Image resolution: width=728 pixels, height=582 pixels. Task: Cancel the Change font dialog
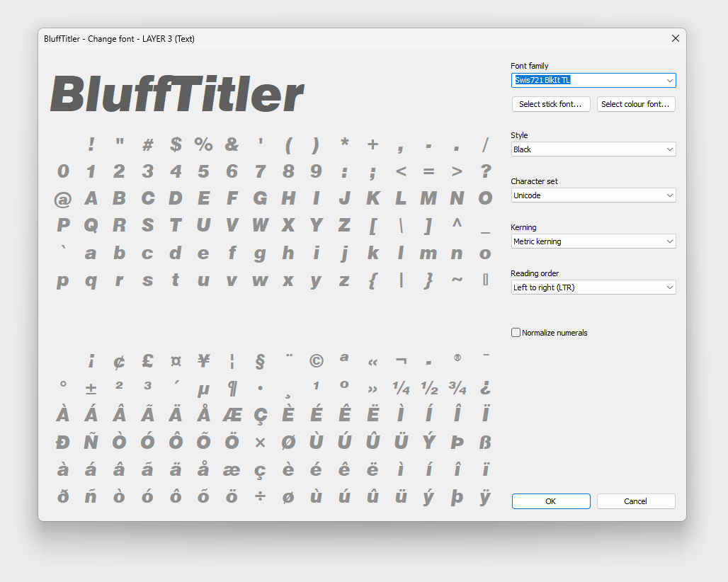[636, 501]
